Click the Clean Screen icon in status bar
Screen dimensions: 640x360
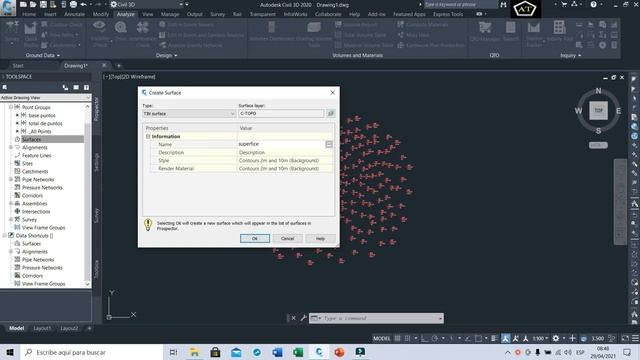(x=625, y=338)
